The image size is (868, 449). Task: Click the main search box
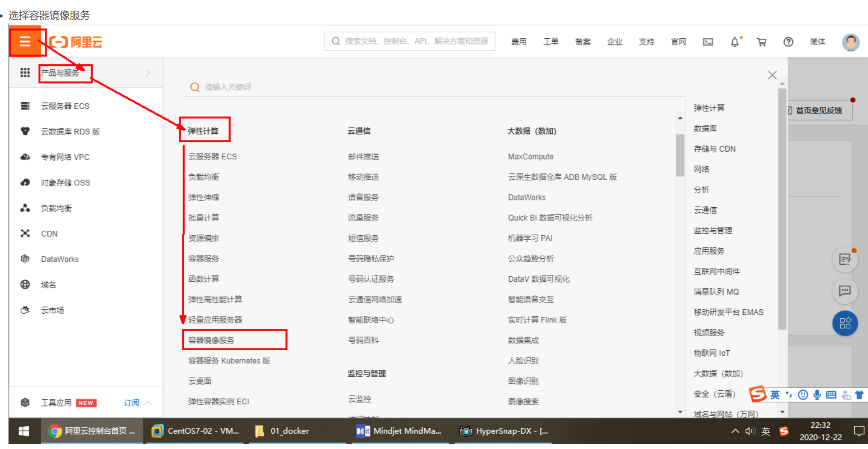pos(410,41)
